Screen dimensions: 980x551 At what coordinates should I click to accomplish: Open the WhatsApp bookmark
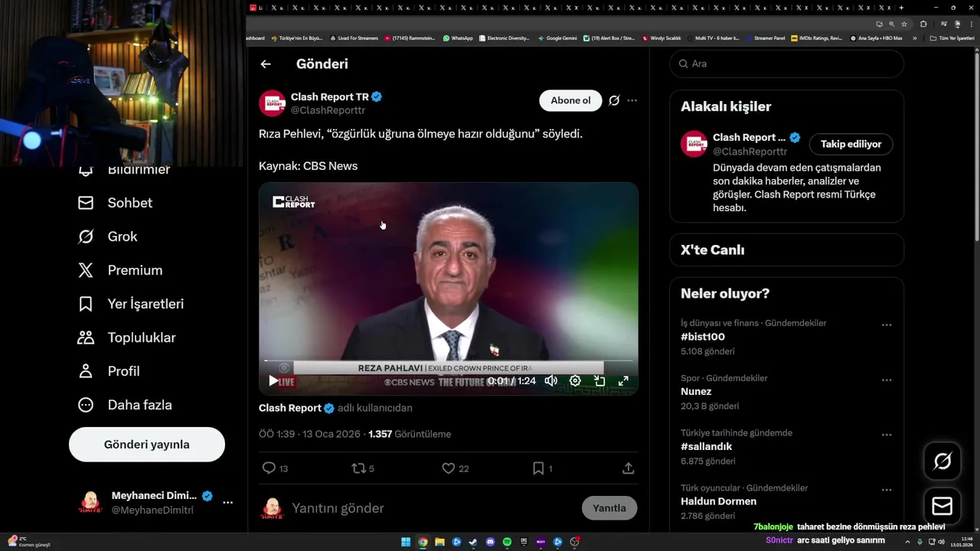[458, 38]
